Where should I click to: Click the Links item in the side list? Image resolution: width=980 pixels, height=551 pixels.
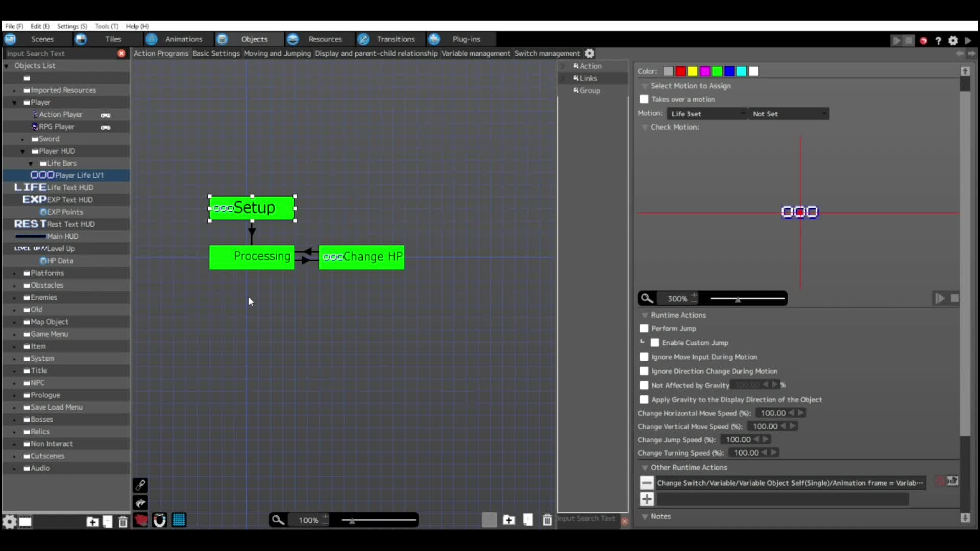pos(588,78)
